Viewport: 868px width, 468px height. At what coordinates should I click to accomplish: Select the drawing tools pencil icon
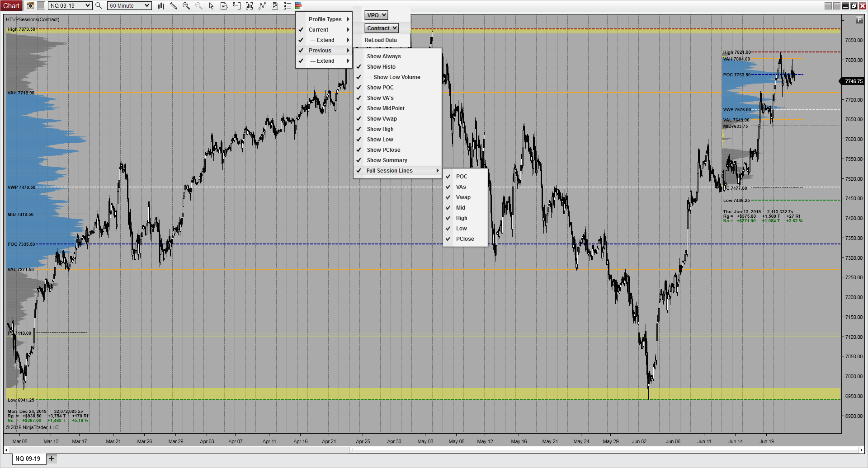click(x=173, y=5)
